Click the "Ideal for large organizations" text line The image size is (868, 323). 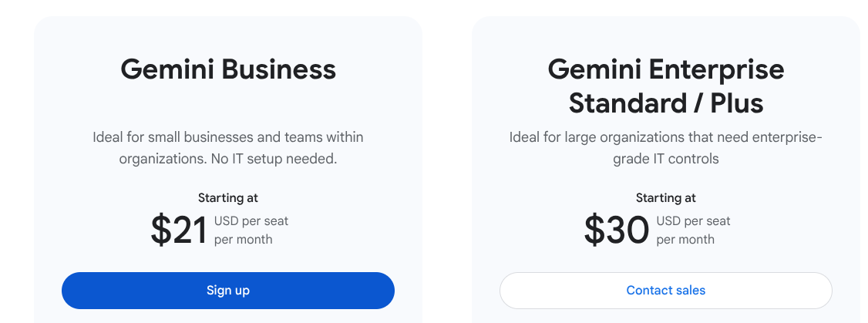pyautogui.click(x=665, y=137)
